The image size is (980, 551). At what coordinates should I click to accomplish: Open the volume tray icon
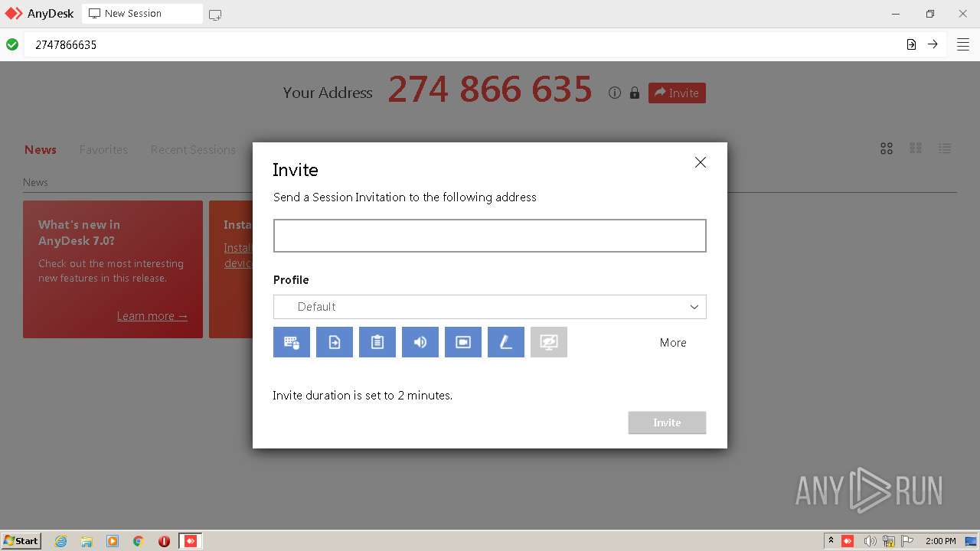870,541
